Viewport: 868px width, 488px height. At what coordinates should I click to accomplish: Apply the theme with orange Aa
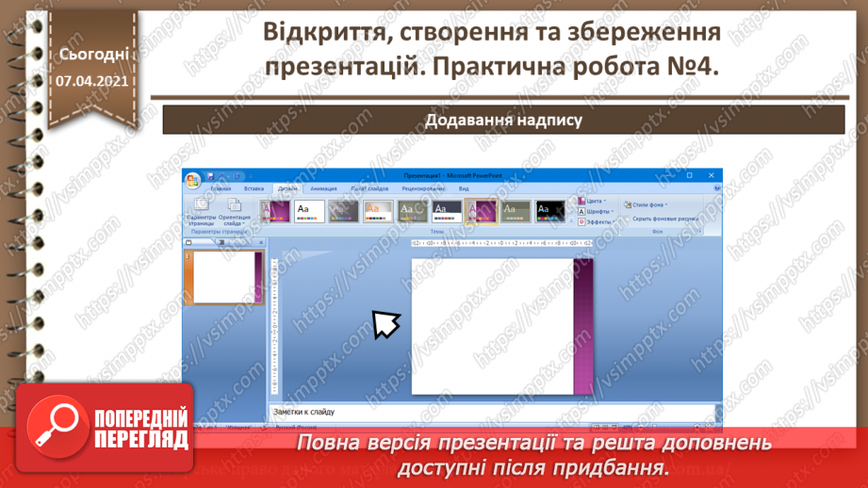(x=378, y=211)
